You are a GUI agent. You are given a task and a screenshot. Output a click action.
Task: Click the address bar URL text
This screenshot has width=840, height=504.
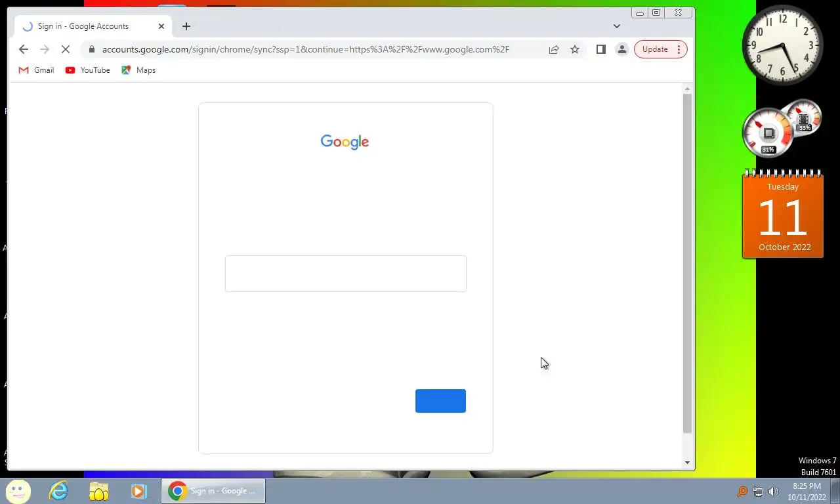(306, 49)
